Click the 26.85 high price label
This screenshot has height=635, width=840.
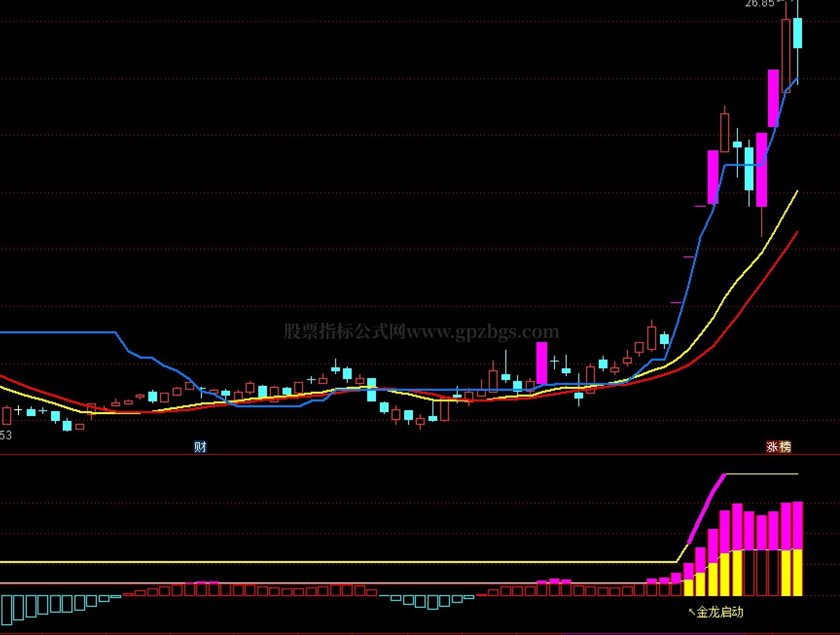pyautogui.click(x=759, y=3)
